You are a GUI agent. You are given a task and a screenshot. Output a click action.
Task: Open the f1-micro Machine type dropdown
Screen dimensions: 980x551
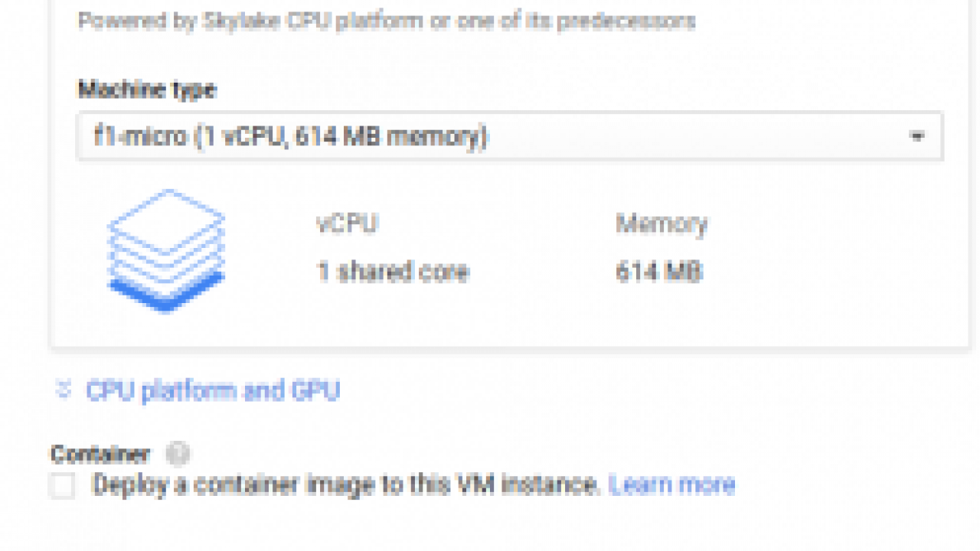point(509,137)
